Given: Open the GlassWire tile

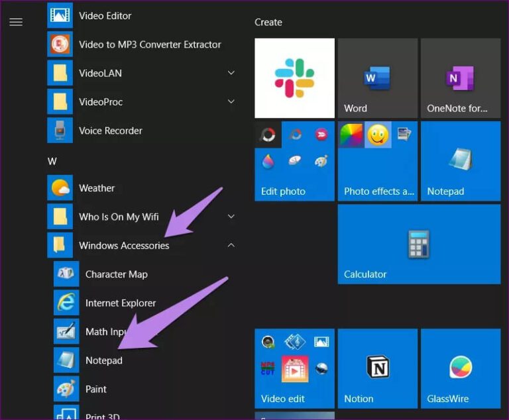Looking at the screenshot, I should tap(460, 368).
